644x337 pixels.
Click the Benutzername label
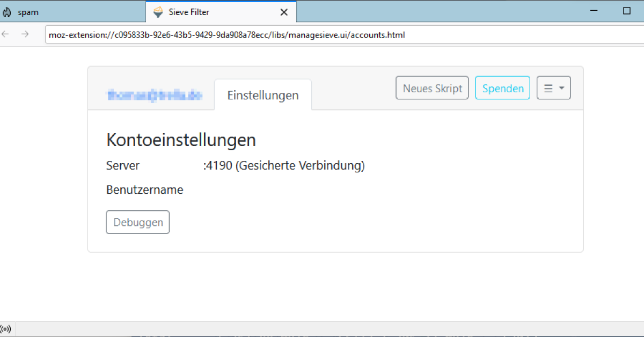pyautogui.click(x=144, y=190)
